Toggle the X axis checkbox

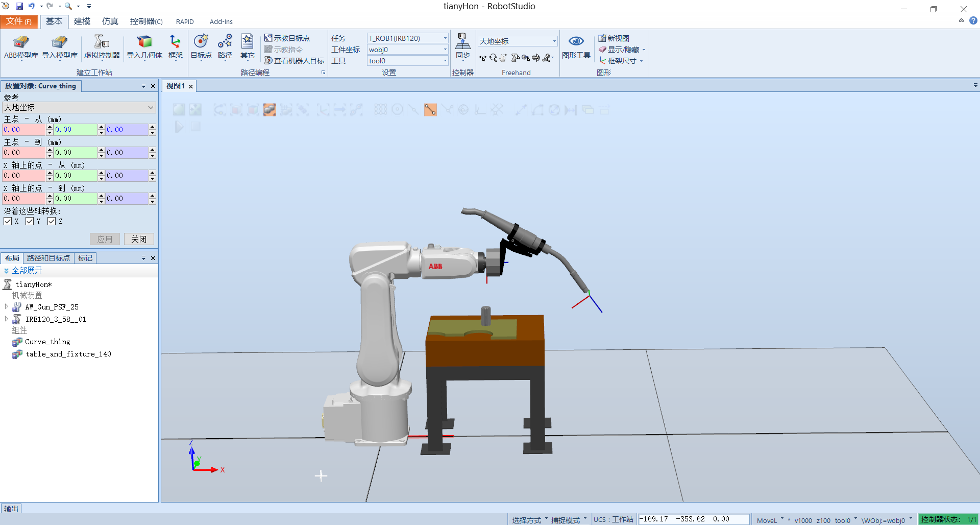tap(8, 221)
